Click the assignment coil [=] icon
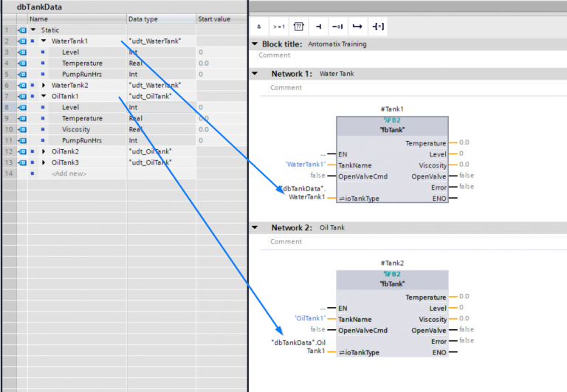This screenshot has width=567, height=392. coord(377,27)
